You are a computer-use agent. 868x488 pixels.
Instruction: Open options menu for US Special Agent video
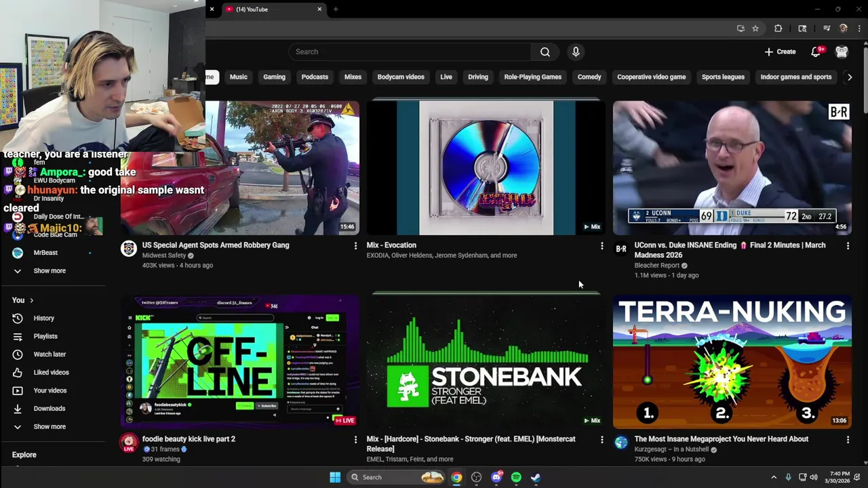(x=355, y=246)
